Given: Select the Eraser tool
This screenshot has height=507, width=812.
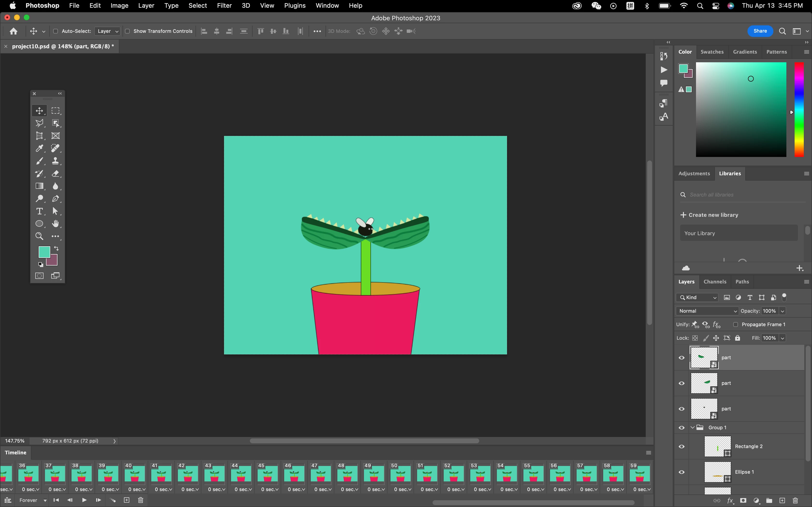Looking at the screenshot, I should (55, 174).
